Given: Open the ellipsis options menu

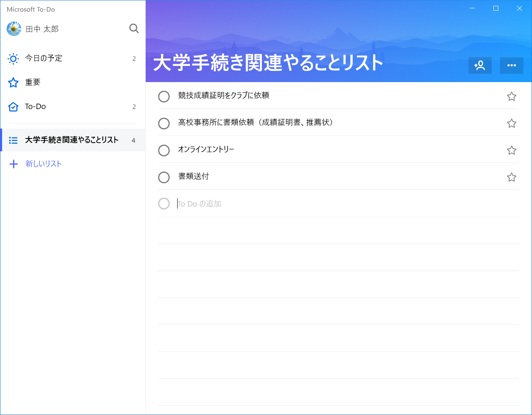Looking at the screenshot, I should pos(511,65).
